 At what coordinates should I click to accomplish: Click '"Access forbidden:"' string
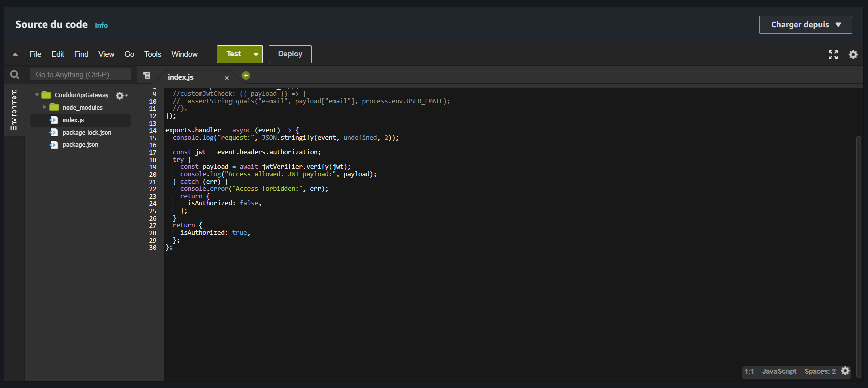(x=267, y=189)
